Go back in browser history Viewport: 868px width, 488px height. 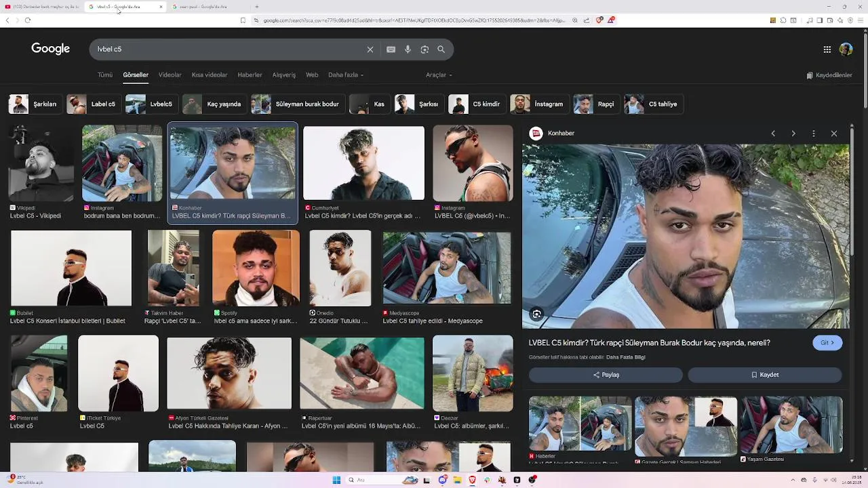tap(7, 20)
